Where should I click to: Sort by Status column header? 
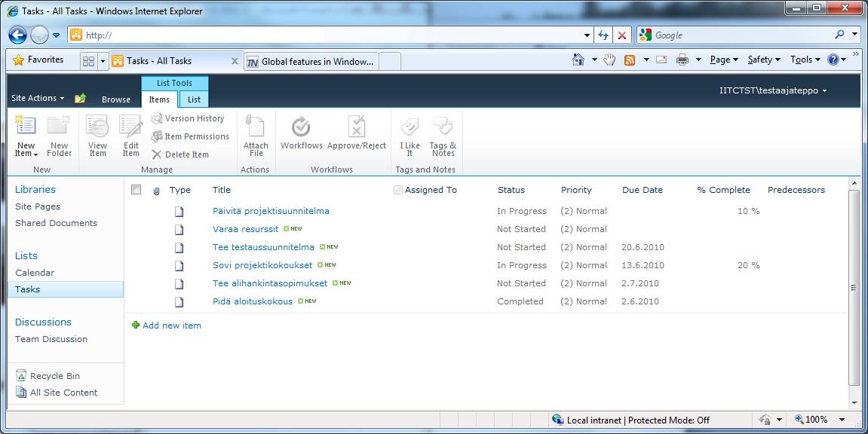click(511, 190)
